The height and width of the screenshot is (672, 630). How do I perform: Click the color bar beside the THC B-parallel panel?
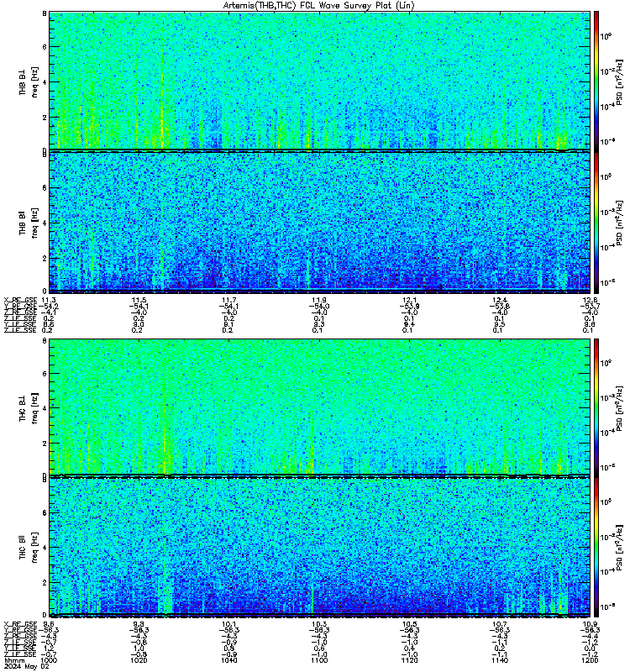[596, 547]
